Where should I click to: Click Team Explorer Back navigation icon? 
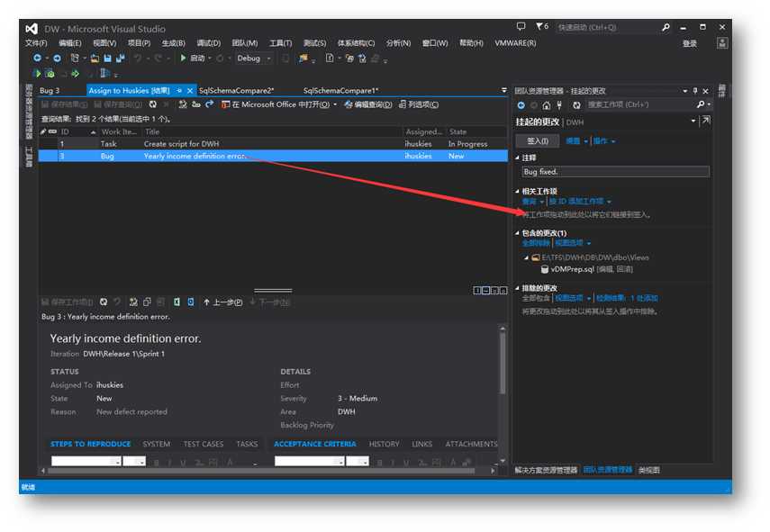pyautogui.click(x=521, y=105)
